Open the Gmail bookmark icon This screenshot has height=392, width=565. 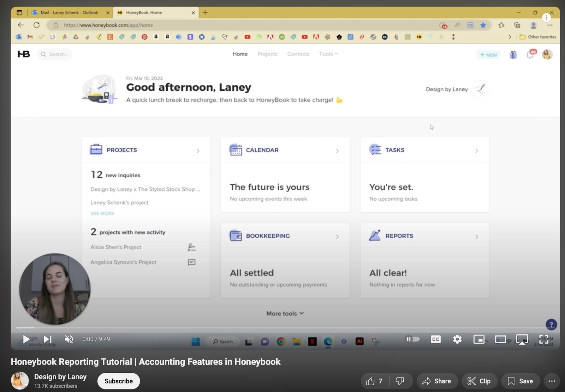coord(30,37)
